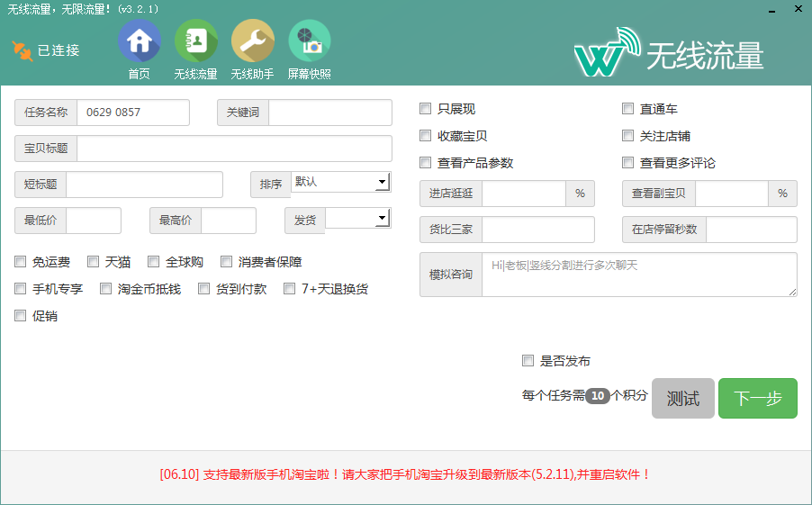Toggle the 是否发布 checkbox

528,360
